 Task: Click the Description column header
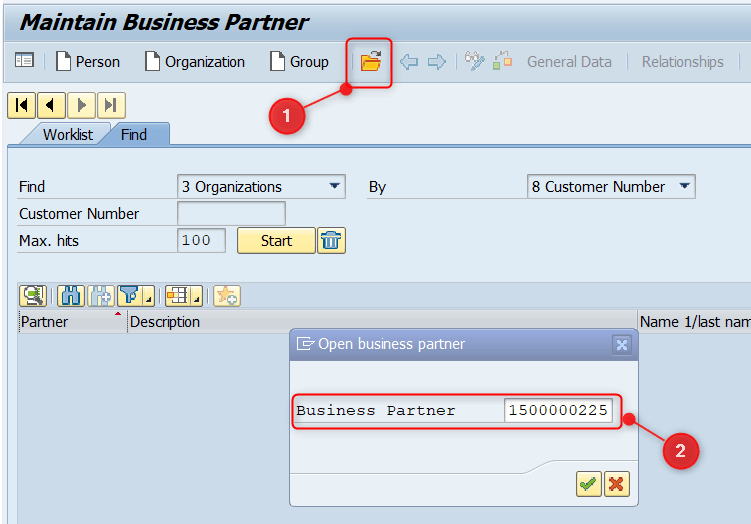click(382, 322)
